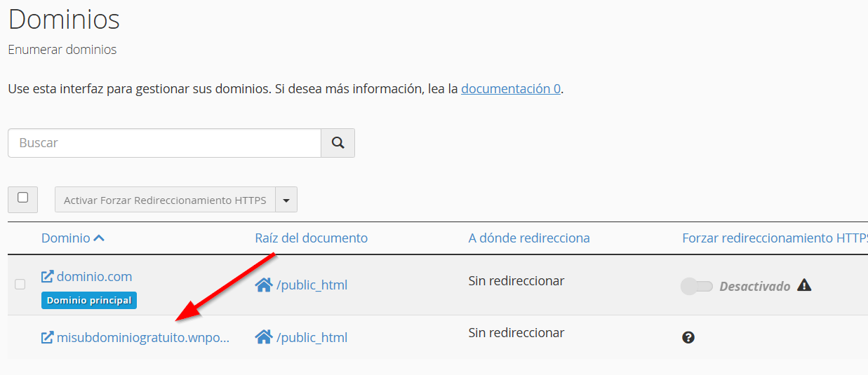Click the home icon in the misubdominiogratuito row
The height and width of the screenshot is (375, 868).
click(x=264, y=338)
